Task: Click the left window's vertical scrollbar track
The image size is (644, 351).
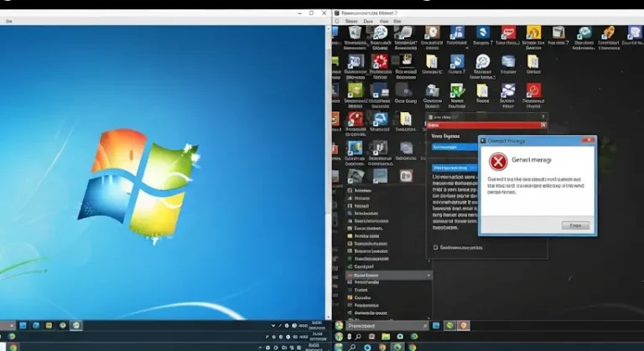Action: pos(328,173)
